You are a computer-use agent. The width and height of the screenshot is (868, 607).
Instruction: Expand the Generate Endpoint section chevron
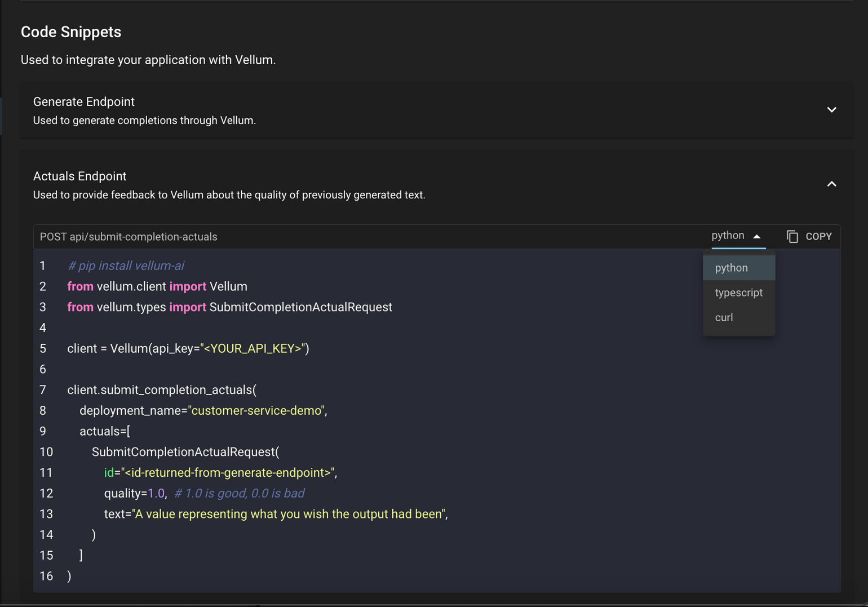point(831,109)
